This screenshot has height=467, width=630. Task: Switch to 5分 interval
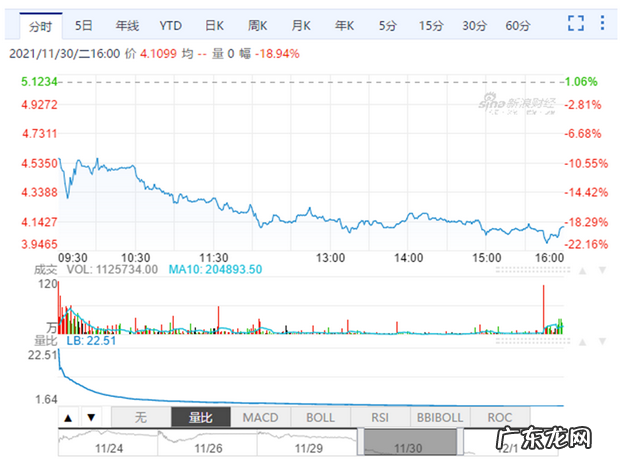(x=387, y=26)
